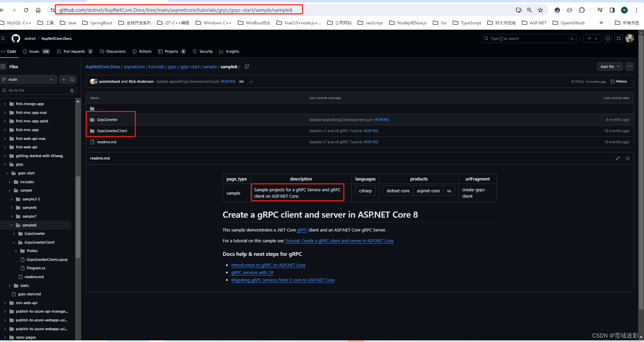The height and width of the screenshot is (342, 644).
Task: Expand the Protos folder in tree
Action: [16, 251]
